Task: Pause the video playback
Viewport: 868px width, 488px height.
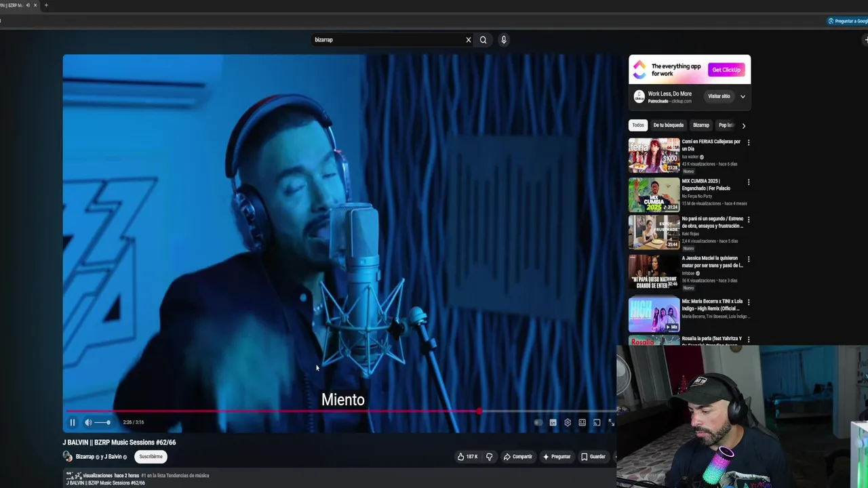Action: coord(73,422)
